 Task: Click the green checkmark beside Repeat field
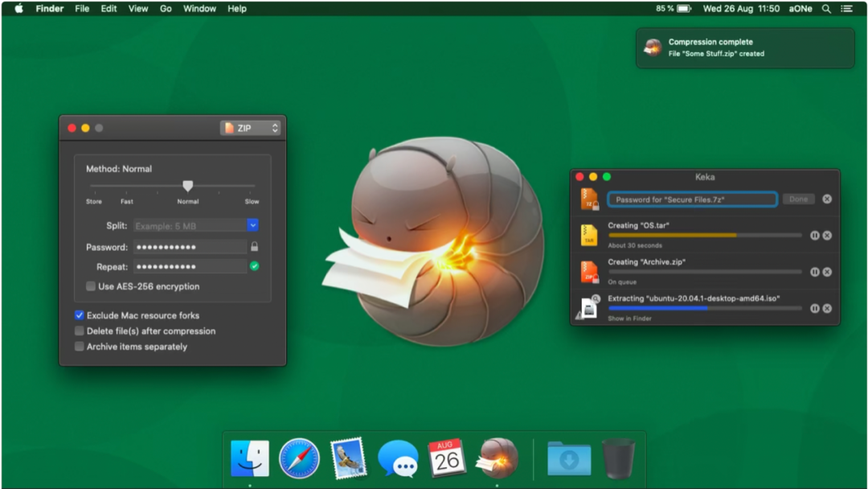(x=254, y=266)
